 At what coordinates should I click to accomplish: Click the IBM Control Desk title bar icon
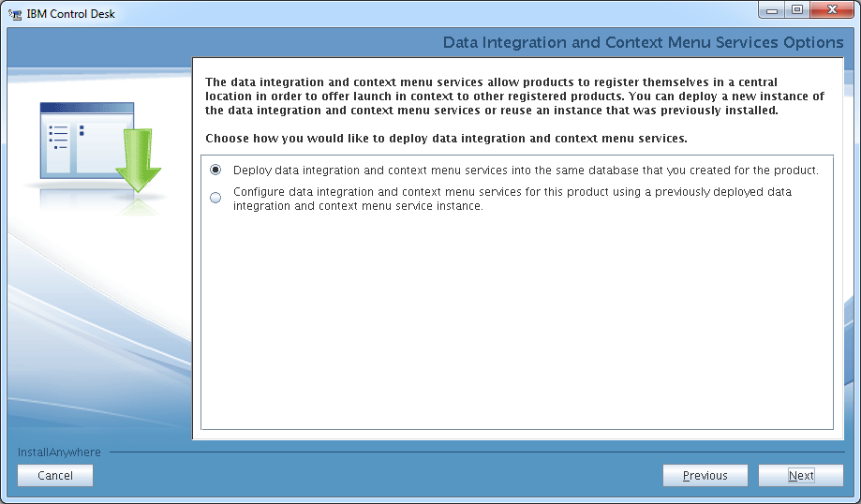(15, 14)
